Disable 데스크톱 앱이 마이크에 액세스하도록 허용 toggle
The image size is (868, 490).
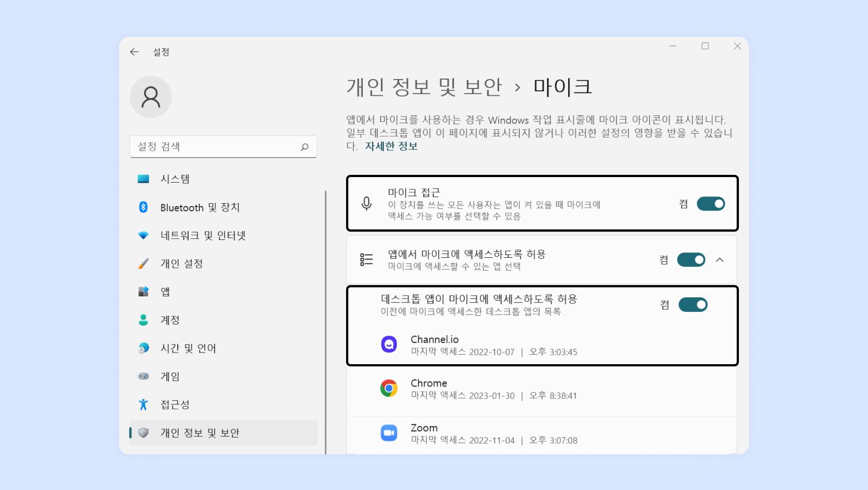[x=693, y=305]
